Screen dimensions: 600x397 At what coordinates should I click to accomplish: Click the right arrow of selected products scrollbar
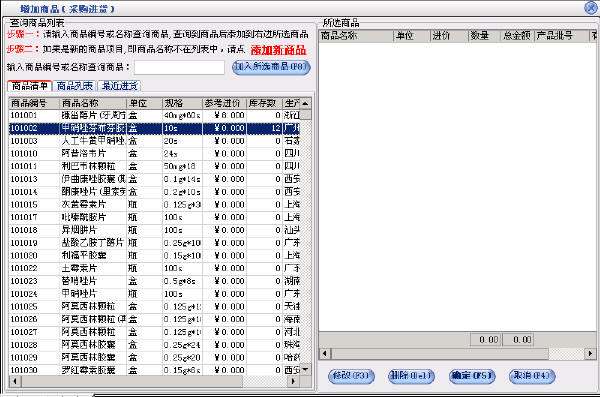coord(590,353)
